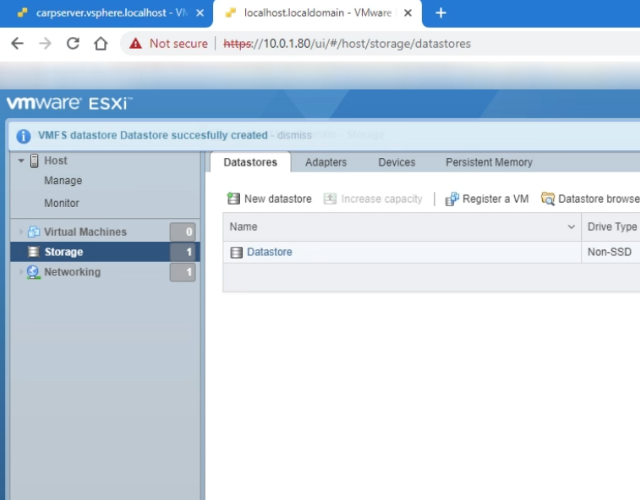Switch to carpserver.vsphere.localhost tab
This screenshot has width=640, height=500.
point(106,13)
